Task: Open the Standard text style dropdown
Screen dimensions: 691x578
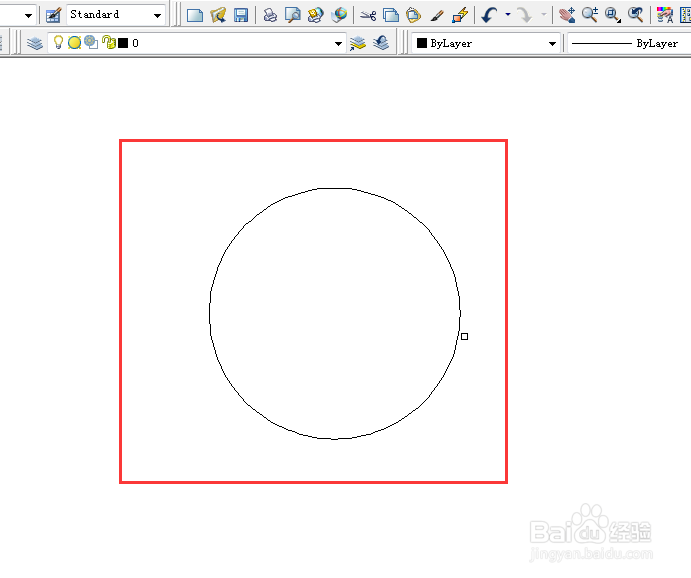Action: point(157,15)
